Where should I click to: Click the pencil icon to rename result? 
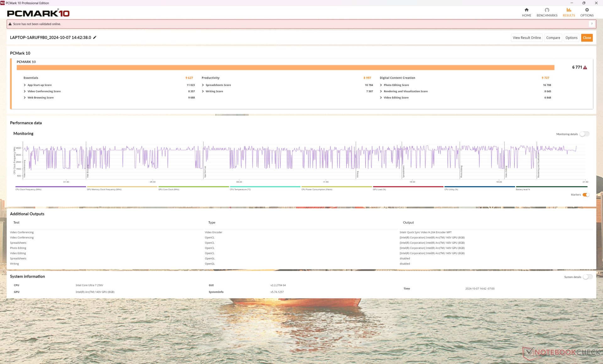click(x=95, y=37)
